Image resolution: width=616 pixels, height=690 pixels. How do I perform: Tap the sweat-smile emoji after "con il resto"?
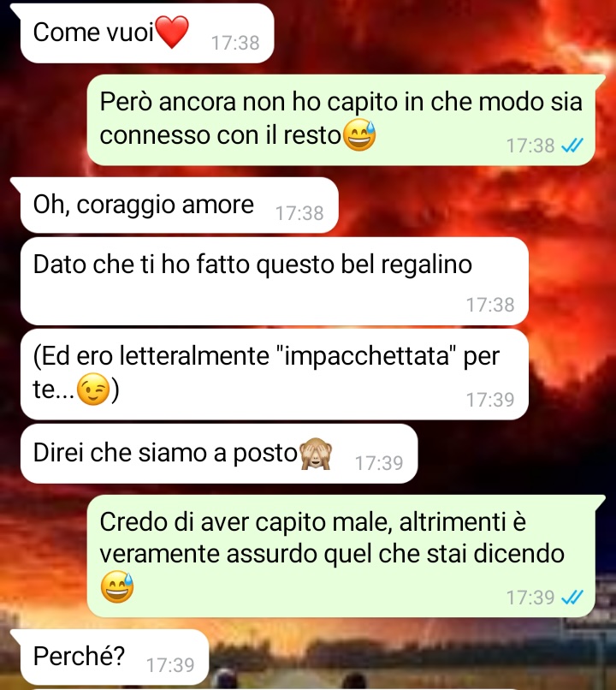(359, 134)
